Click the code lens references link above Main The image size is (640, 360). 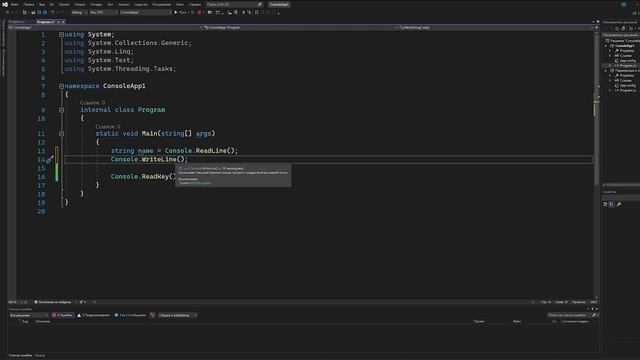point(108,127)
